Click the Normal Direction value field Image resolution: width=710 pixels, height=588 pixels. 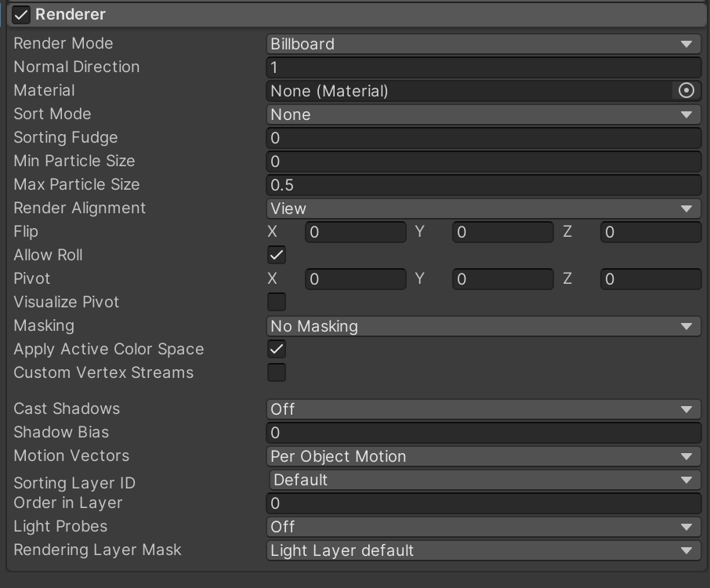pyautogui.click(x=484, y=67)
